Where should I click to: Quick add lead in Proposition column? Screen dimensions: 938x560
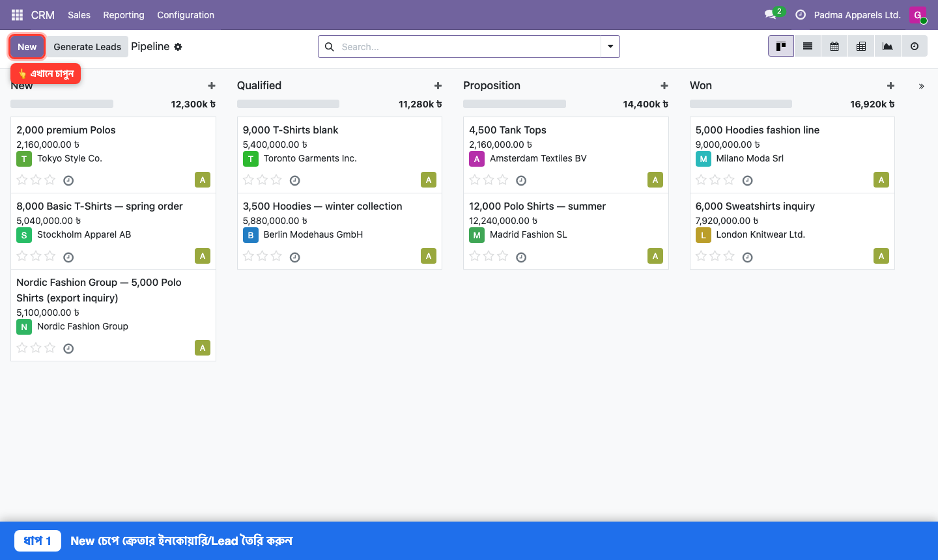tap(664, 85)
